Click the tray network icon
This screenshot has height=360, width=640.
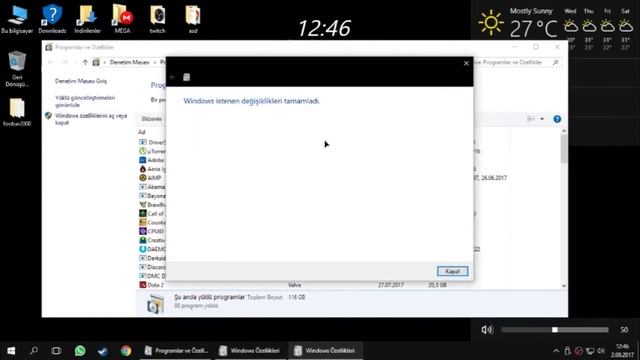(590, 351)
